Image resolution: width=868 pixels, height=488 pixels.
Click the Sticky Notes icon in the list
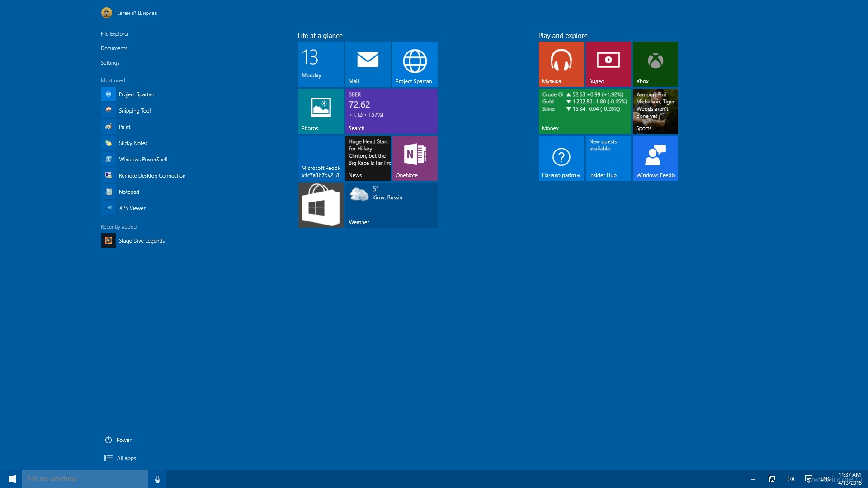click(x=108, y=143)
